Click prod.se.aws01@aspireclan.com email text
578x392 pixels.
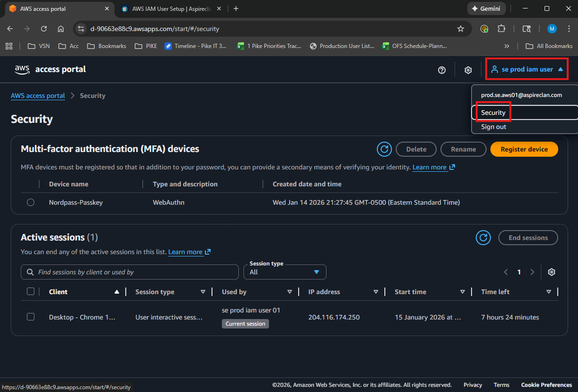pyautogui.click(x=521, y=95)
